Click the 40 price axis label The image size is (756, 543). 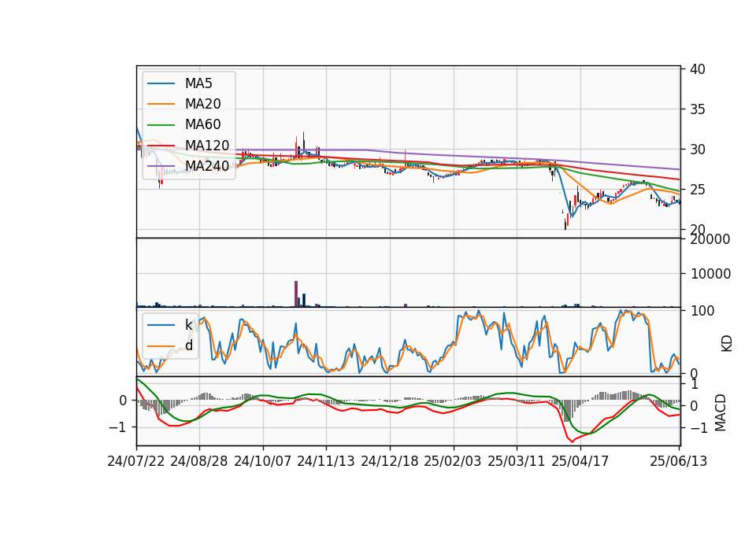(697, 69)
